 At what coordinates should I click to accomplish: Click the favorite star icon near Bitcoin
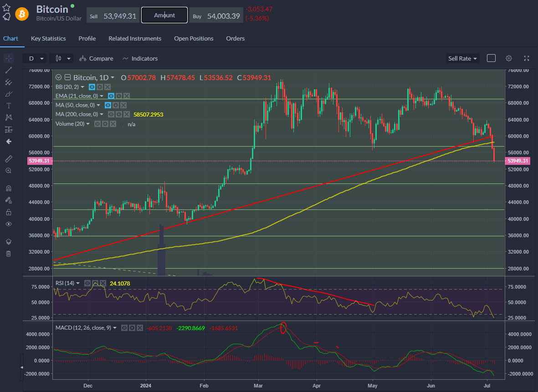[6, 7]
